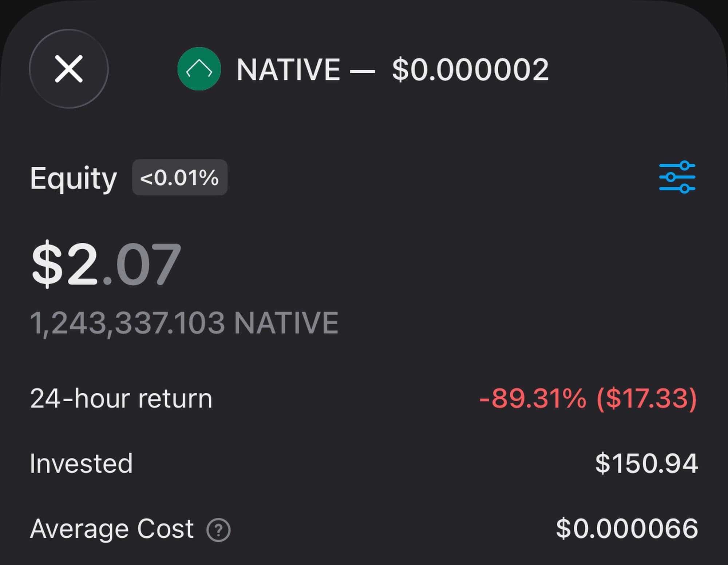Tap the red -89.31% return percentage
Viewport: 728px width, 565px height.
tap(533, 398)
